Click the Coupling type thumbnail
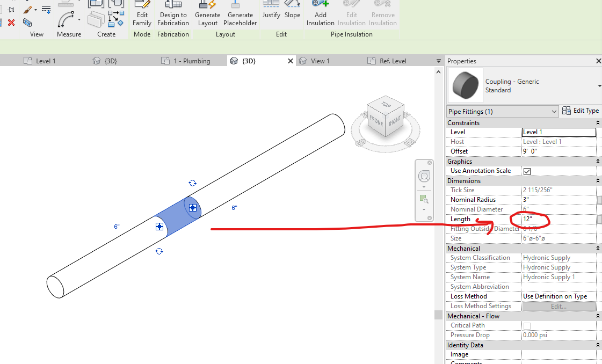Image resolution: width=602 pixels, height=364 pixels. [x=465, y=85]
